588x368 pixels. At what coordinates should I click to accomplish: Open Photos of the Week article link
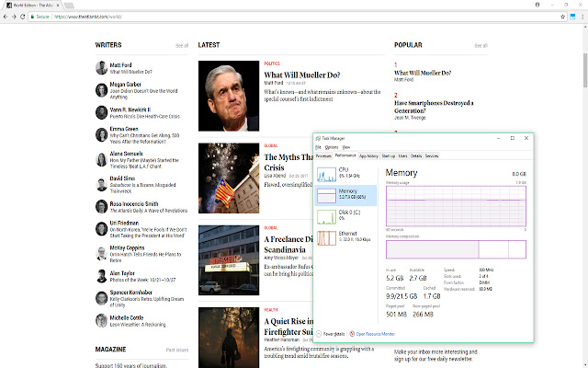click(x=142, y=280)
